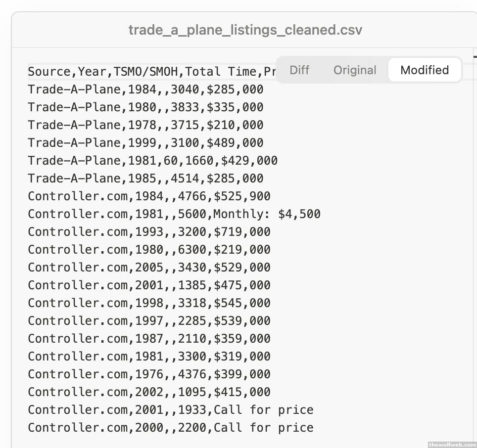The width and height of the screenshot is (477, 448).
Task: Click the Trade-A-Plane 1984 row priced $285,000
Action: [145, 90]
